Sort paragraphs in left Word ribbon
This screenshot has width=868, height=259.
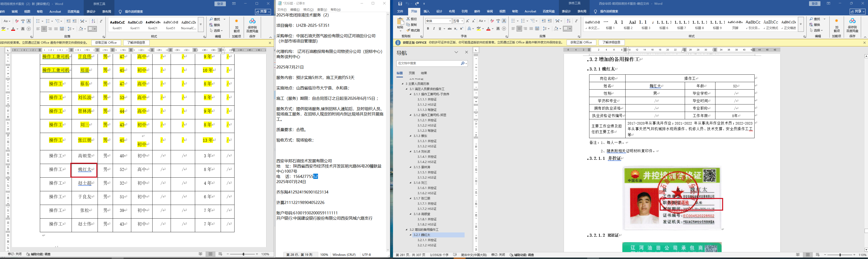93,21
